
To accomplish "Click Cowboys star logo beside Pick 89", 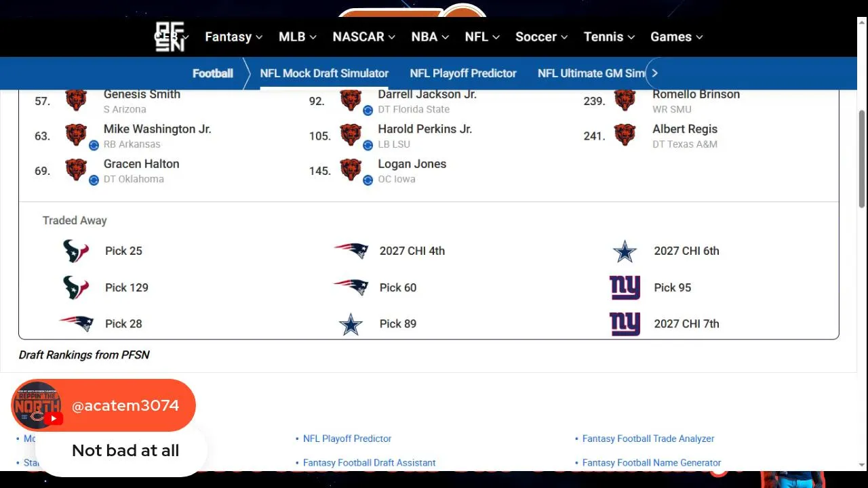I will tap(351, 324).
